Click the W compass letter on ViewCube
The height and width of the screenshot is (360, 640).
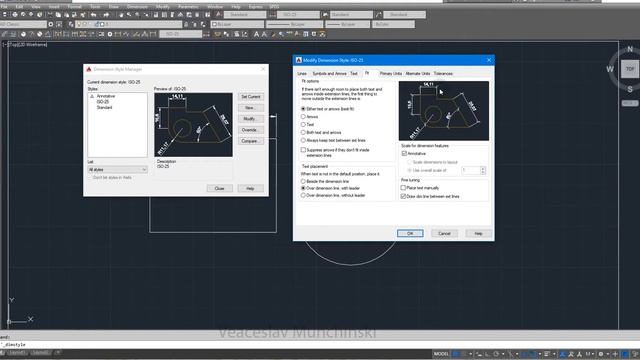(x=610, y=69)
